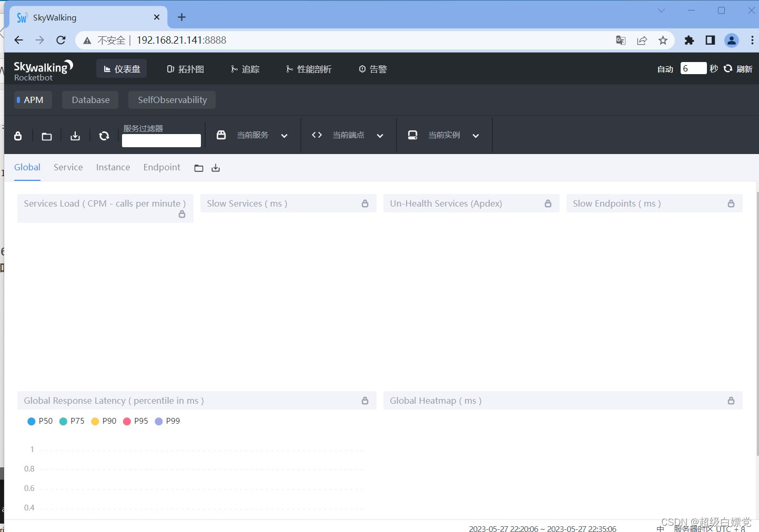
Task: Select the SelfObservability button
Action: click(171, 99)
